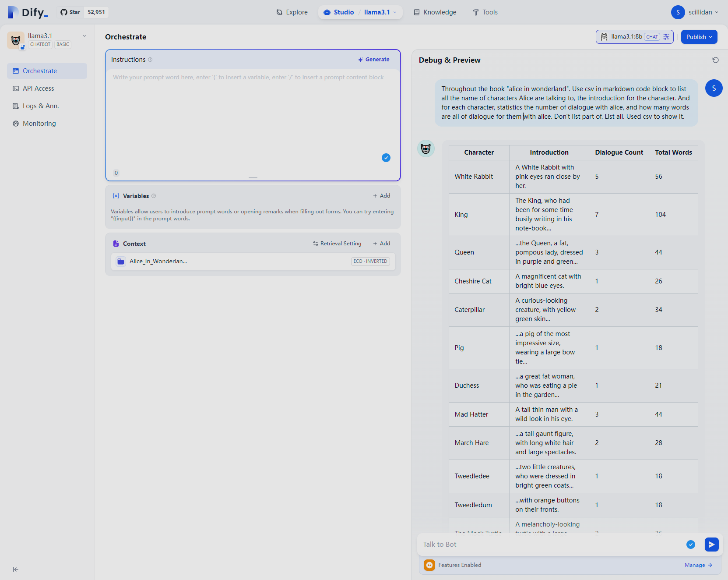Click the Dialogue Count column header
Viewport: 728px width, 580px height.
[x=619, y=152]
